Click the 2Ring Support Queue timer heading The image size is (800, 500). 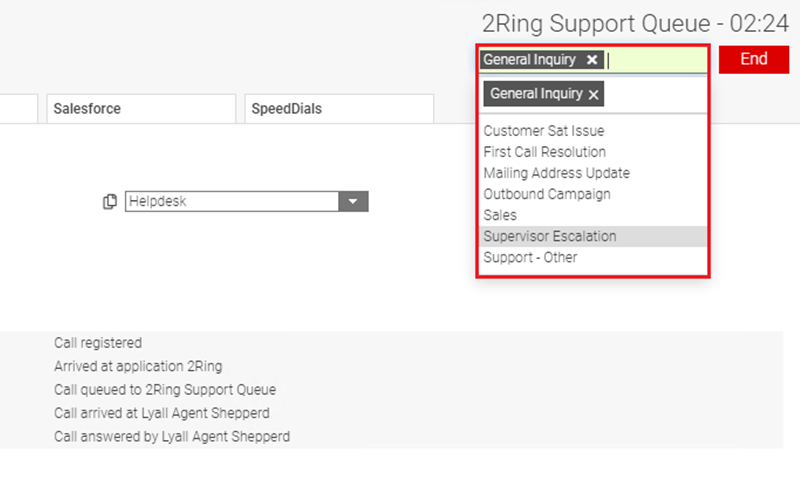pos(635,23)
